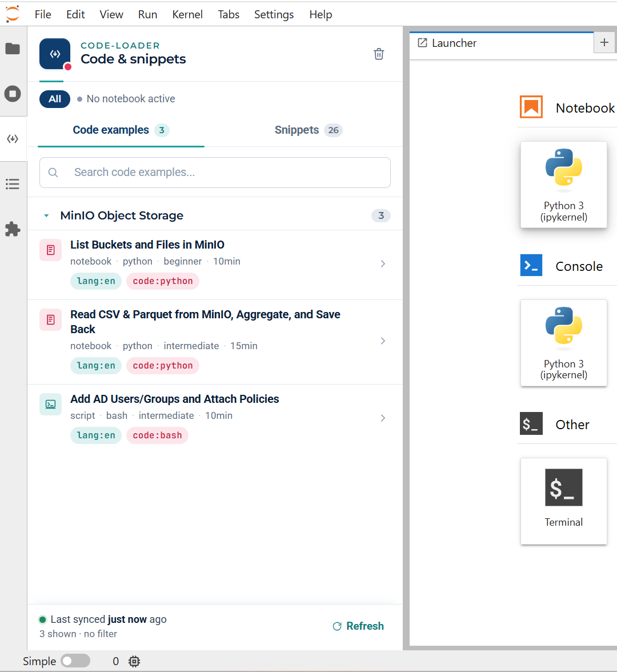The width and height of the screenshot is (617, 672).
Task: Open the Run menu
Action: coord(147,15)
